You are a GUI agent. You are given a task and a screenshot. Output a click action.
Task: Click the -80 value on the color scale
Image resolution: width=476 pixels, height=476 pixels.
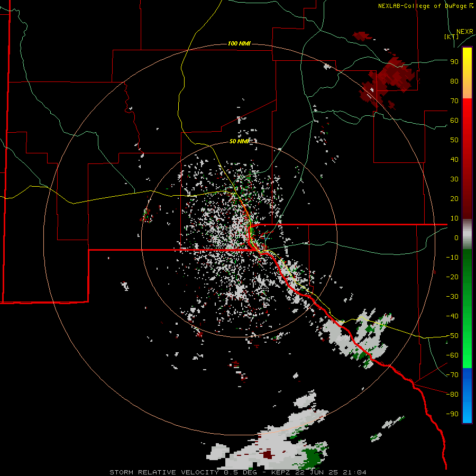pos(452,395)
